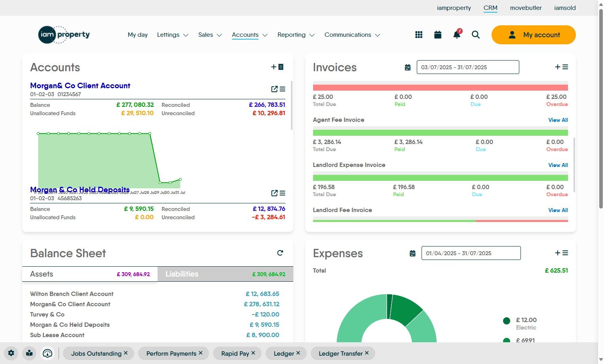
Task: Select the CRM top link
Action: 490,8
